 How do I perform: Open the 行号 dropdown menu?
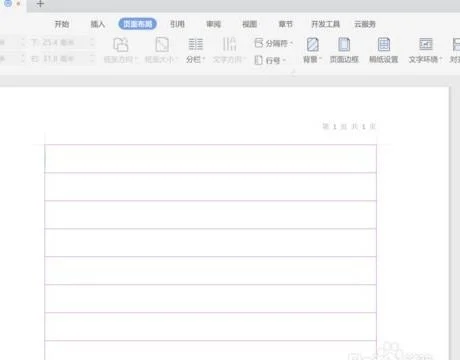[x=276, y=60]
